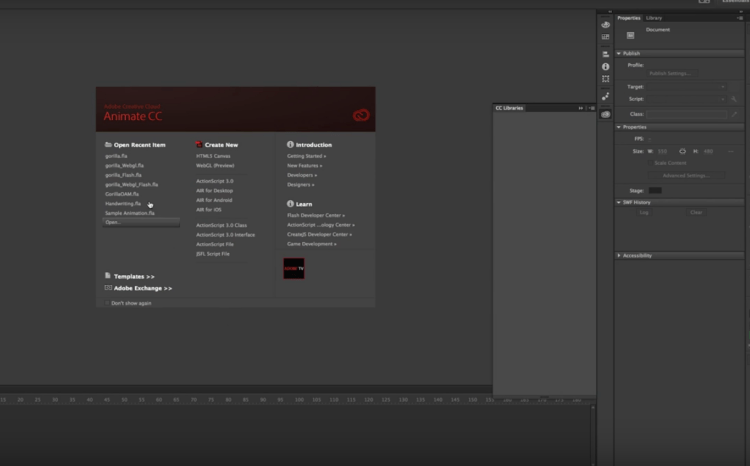750x466 pixels.
Task: Click the Class input field
Action: coord(686,114)
